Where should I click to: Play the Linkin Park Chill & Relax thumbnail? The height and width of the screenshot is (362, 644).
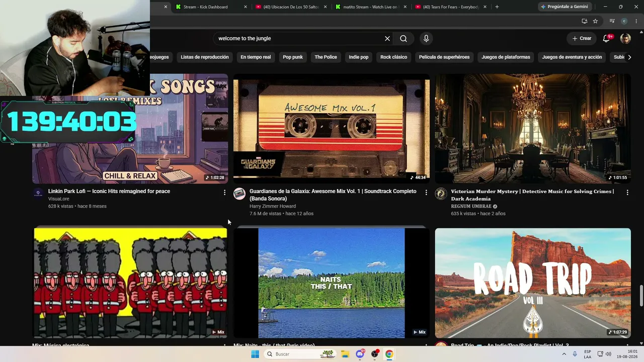coord(130,129)
